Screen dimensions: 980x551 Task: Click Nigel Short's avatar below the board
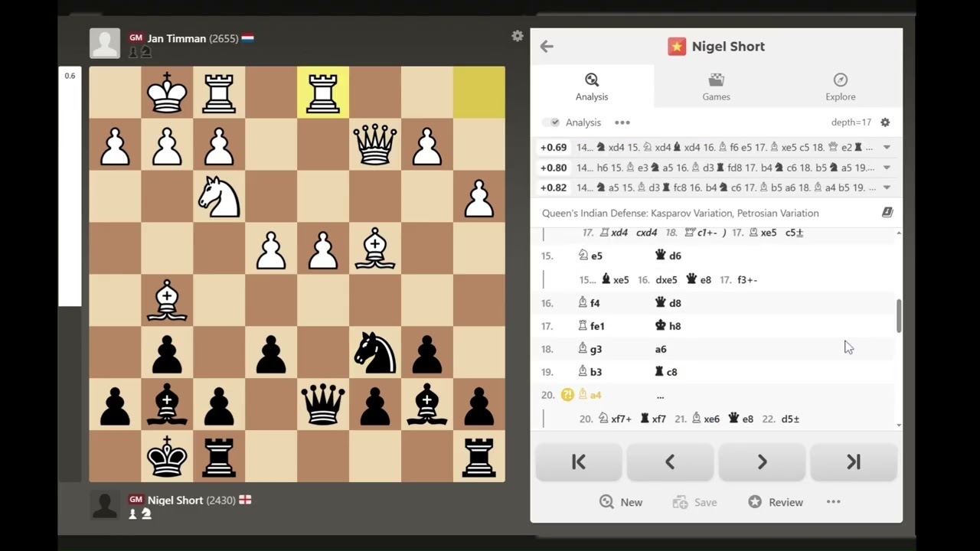coord(105,505)
